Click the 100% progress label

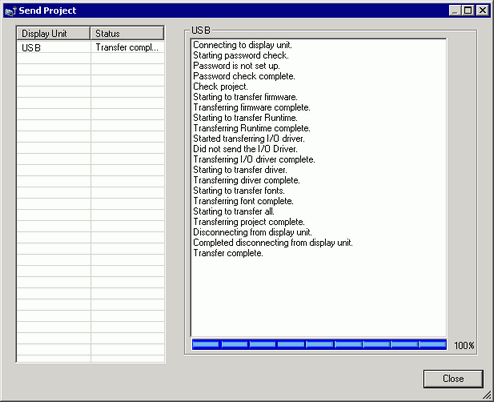(464, 346)
